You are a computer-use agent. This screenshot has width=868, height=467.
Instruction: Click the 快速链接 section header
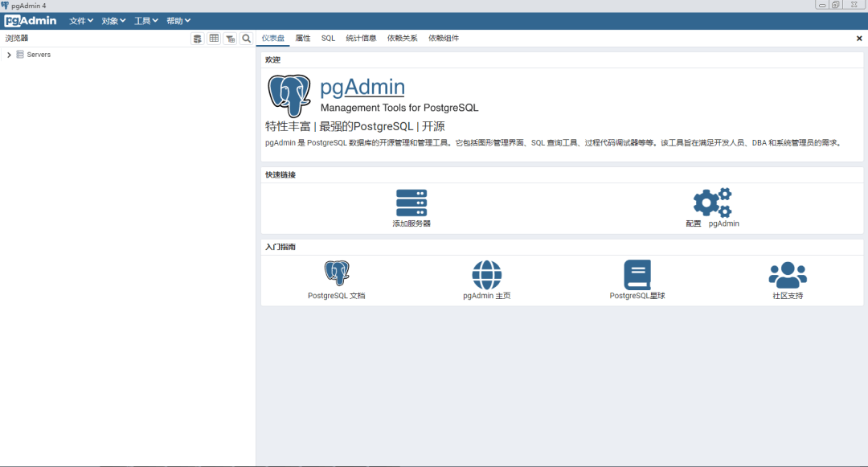(x=280, y=175)
